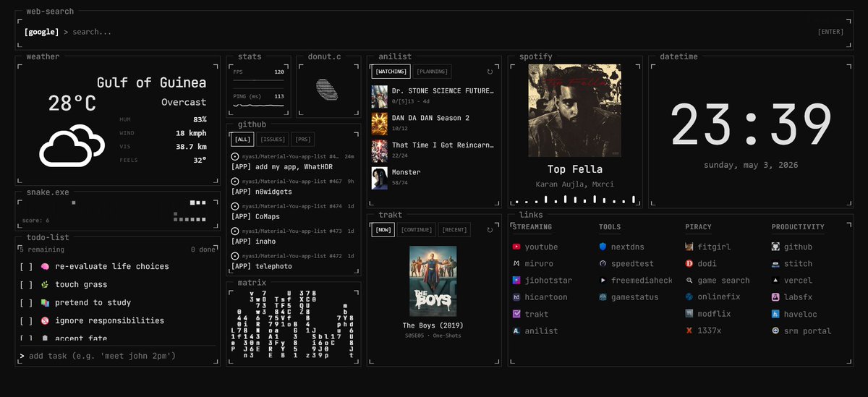This screenshot has height=397, width=868.
Task: Open hicartoon via its icon
Action: [516, 297]
